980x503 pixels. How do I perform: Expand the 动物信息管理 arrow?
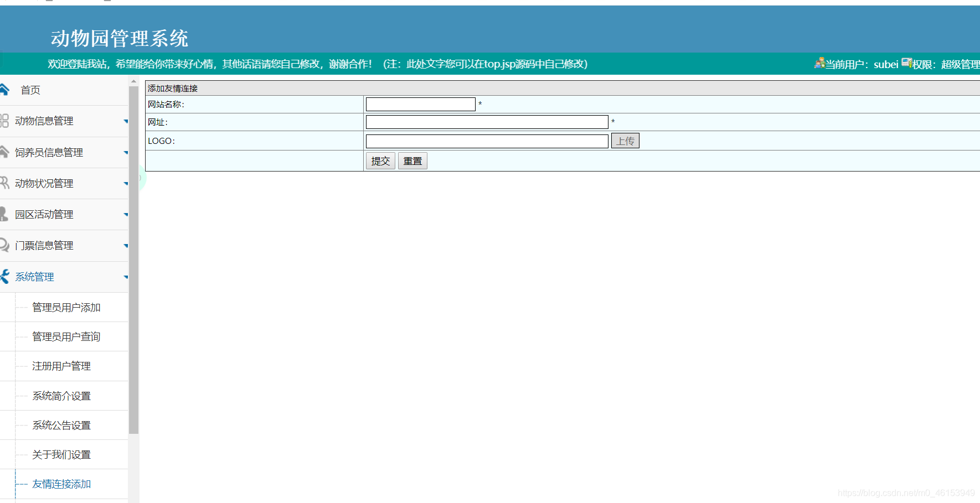pyautogui.click(x=126, y=121)
